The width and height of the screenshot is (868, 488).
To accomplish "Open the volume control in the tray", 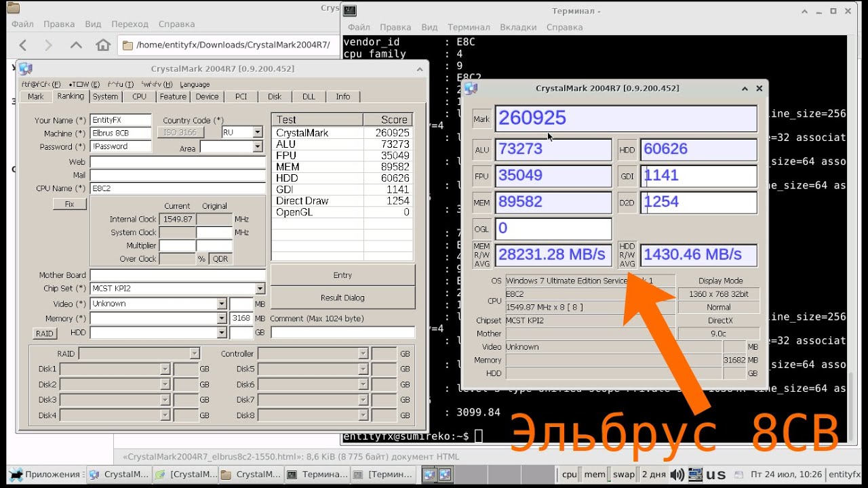I will (x=676, y=474).
